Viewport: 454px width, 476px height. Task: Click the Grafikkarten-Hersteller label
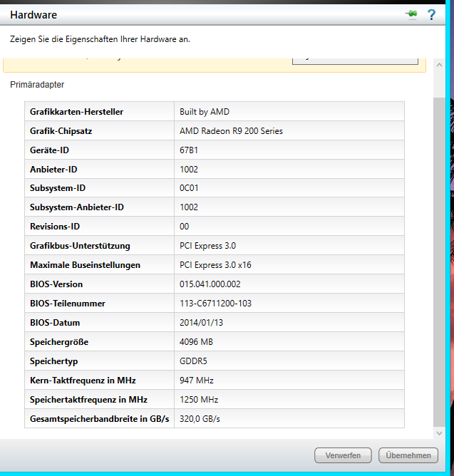(x=76, y=112)
